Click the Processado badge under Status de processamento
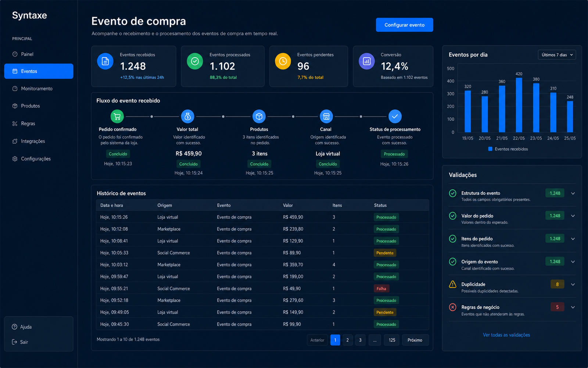The width and height of the screenshot is (588, 368). [394, 154]
